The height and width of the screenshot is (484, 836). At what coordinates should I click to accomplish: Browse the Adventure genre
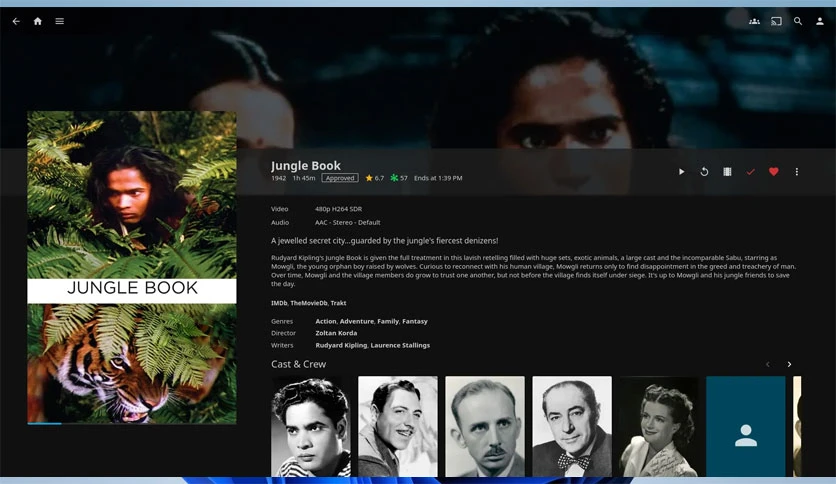click(357, 321)
